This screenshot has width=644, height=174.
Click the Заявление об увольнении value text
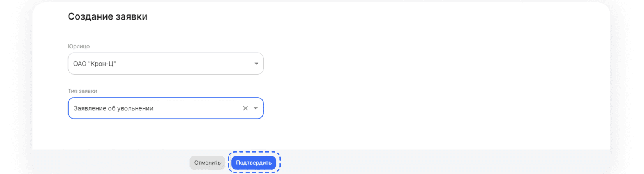tap(113, 108)
